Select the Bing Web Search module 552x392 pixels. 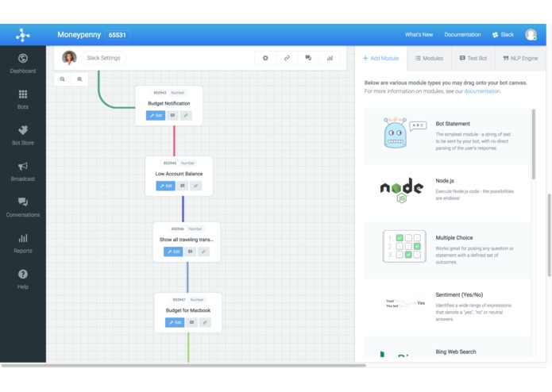click(x=447, y=347)
